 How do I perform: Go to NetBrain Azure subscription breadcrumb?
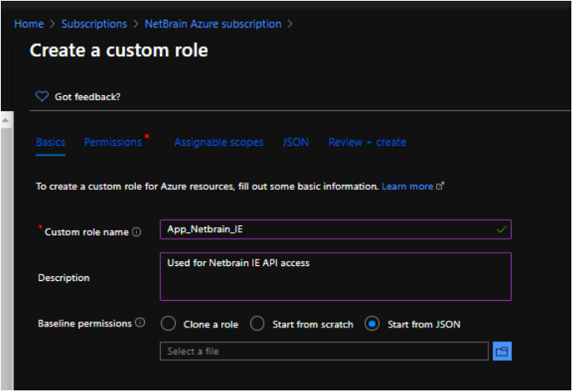pos(213,24)
